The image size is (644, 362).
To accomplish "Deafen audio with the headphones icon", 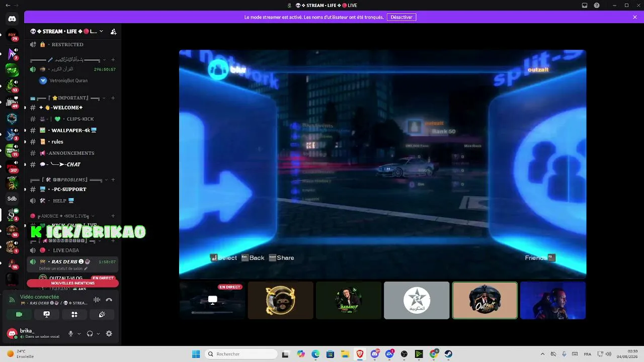I will tap(90, 333).
